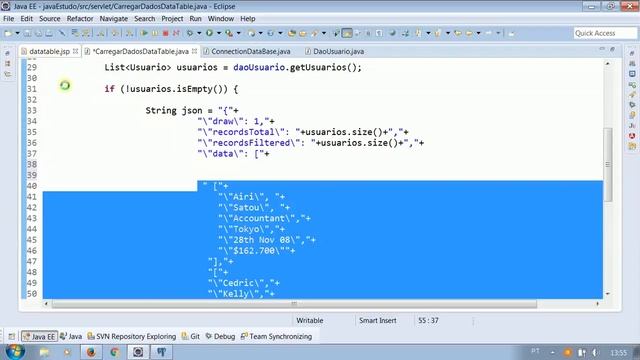Click the Suspend debug pause icon
The image size is (640, 360).
click(155, 33)
